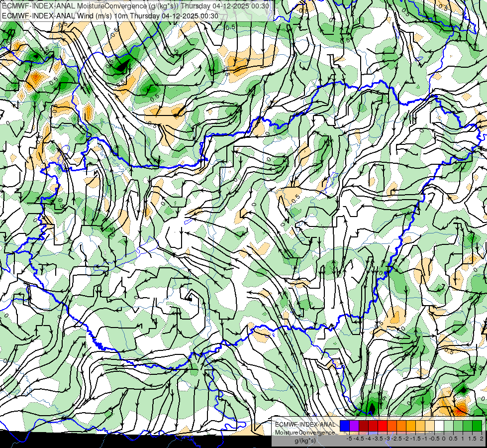Click the palest green swatch between 0 and 0.5

pos(449,426)
